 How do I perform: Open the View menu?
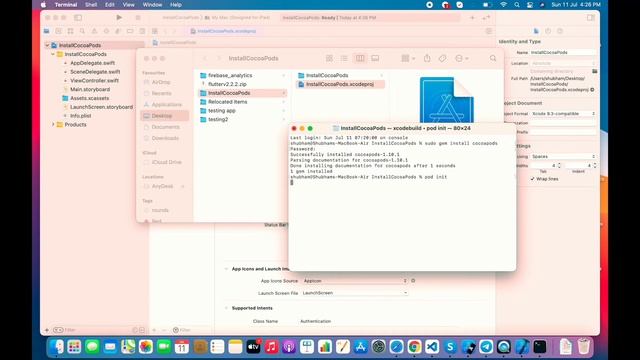tap(129, 5)
